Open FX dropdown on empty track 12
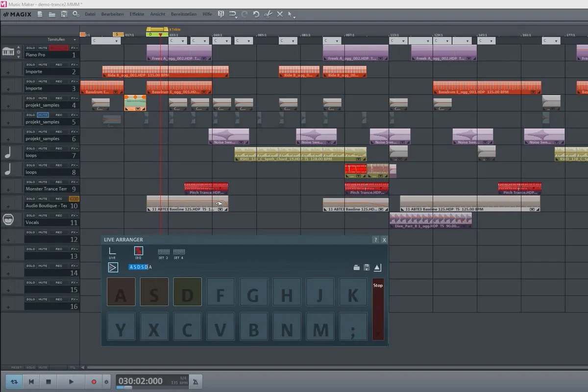The width and height of the screenshot is (588, 392). pos(74,232)
